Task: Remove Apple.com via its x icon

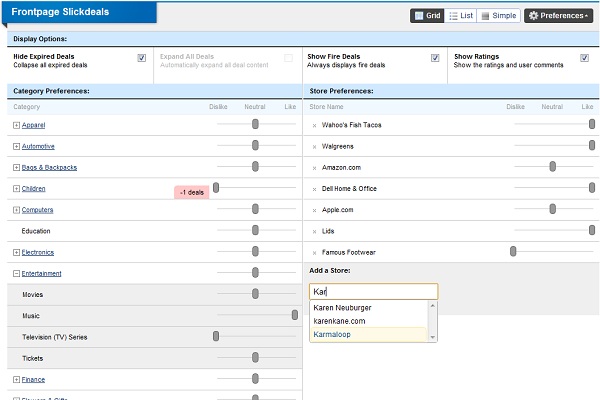Action: point(314,210)
